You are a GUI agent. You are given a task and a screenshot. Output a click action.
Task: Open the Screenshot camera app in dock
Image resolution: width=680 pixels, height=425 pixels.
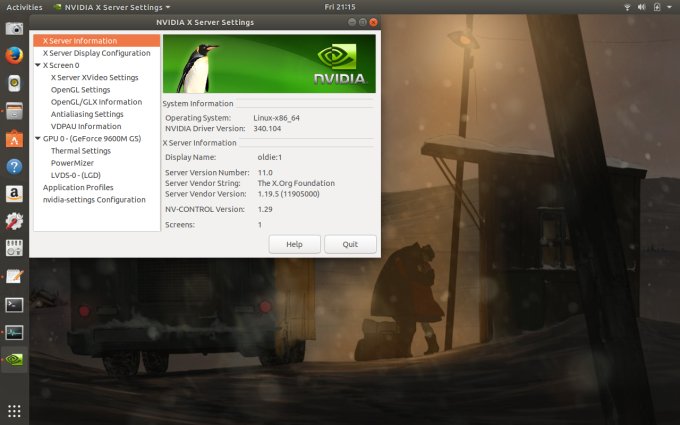[x=14, y=29]
